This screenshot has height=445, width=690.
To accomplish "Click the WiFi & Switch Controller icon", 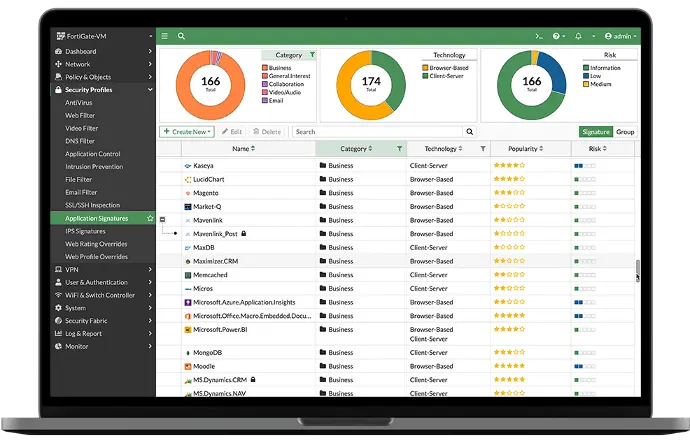I will pos(58,295).
